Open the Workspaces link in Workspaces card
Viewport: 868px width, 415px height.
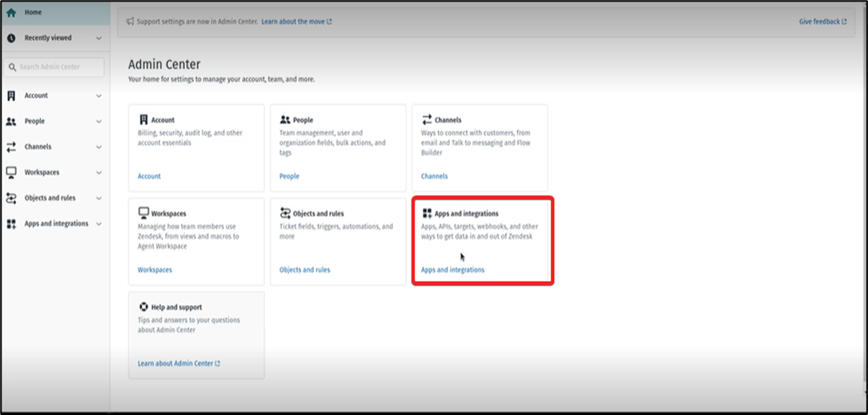coord(155,270)
